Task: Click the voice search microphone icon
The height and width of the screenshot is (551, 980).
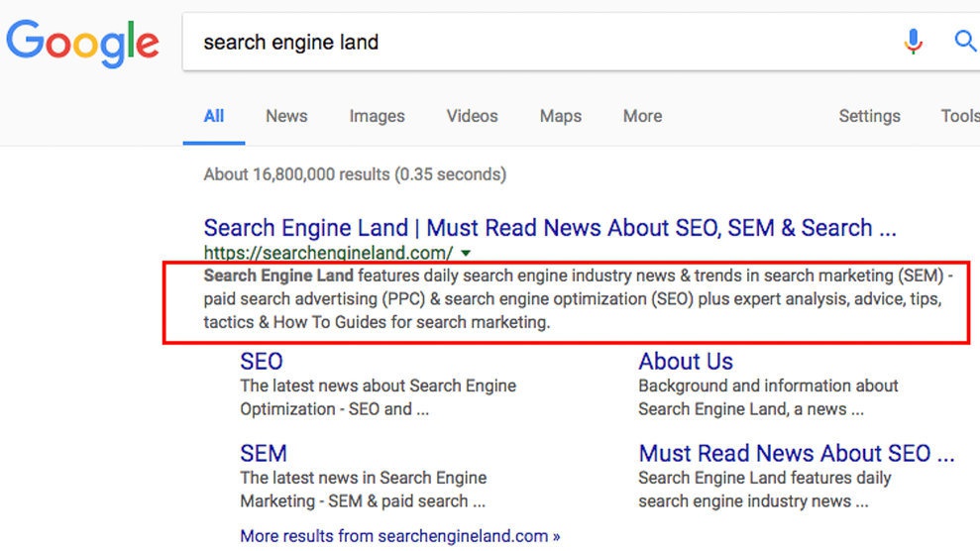Action: [x=913, y=42]
